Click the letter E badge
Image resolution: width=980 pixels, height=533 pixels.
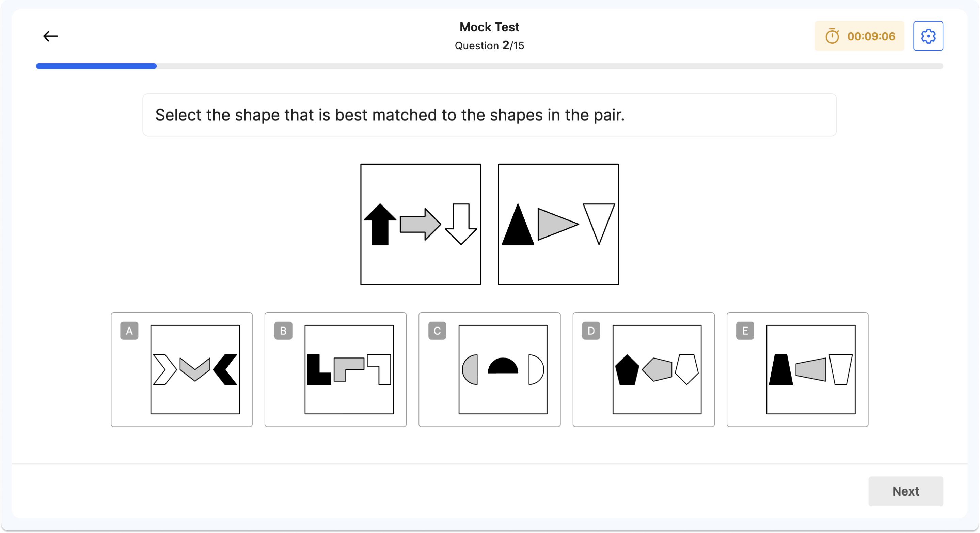[744, 331]
